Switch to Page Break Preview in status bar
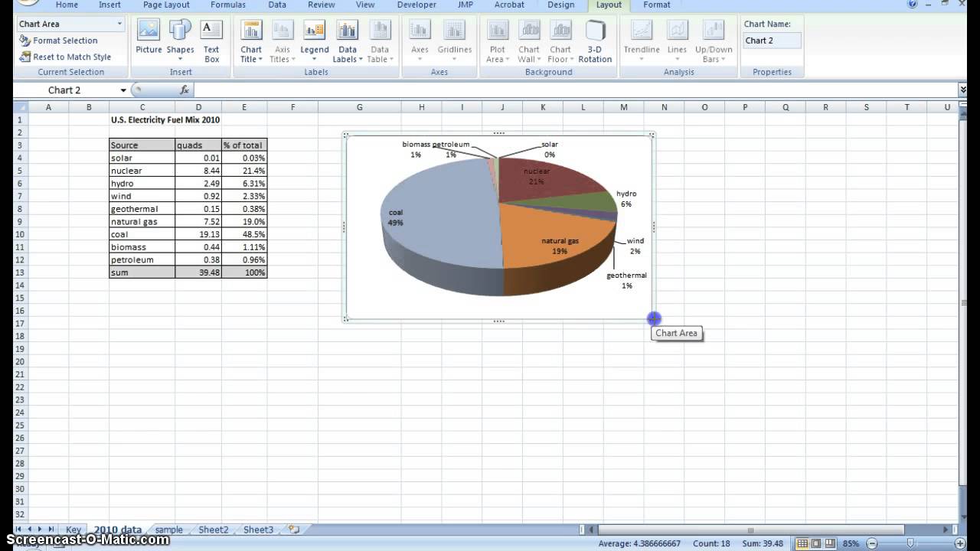 pos(831,543)
